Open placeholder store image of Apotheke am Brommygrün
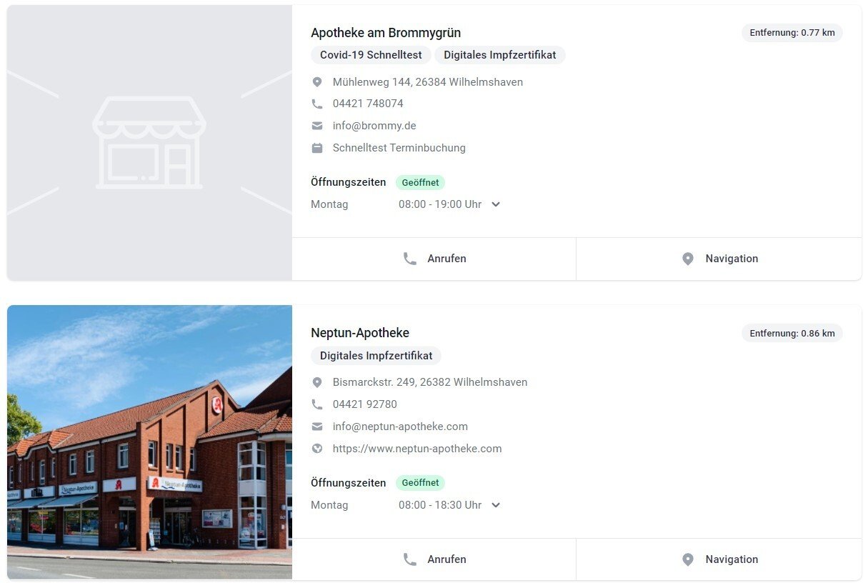Viewport: 868px width, 588px height. point(149,143)
